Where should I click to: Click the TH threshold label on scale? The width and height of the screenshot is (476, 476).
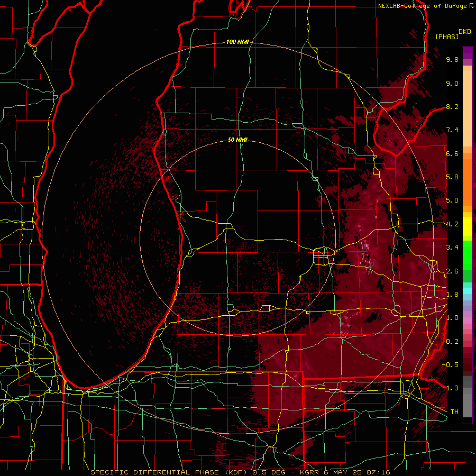(454, 412)
